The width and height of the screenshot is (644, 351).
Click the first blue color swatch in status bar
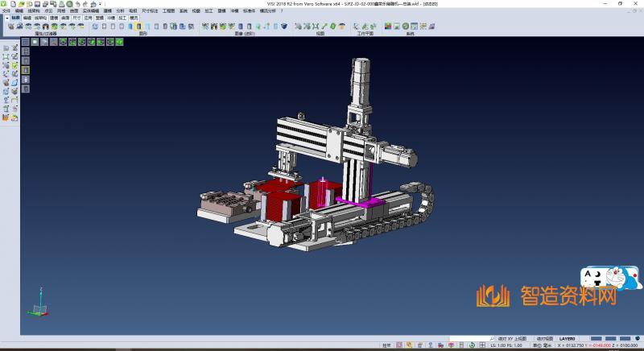[597, 338]
